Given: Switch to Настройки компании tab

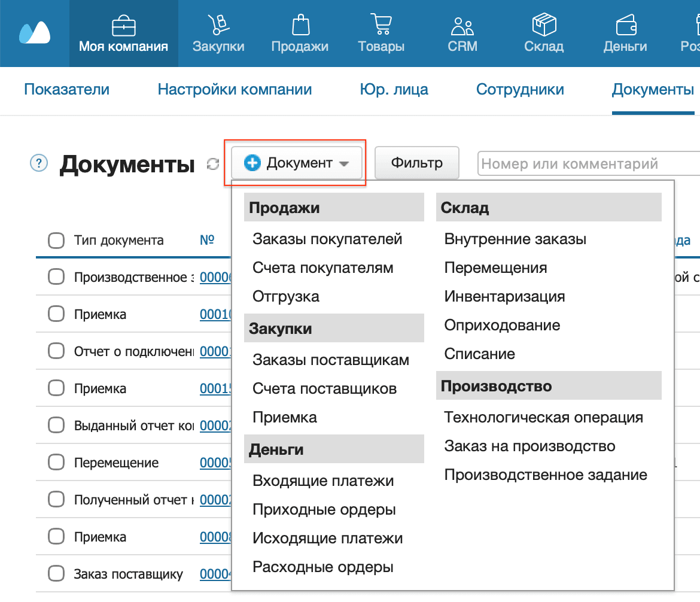Looking at the screenshot, I should tap(235, 89).
